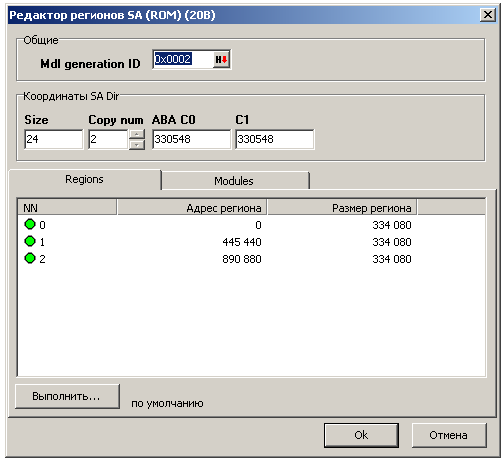This screenshot has width=502, height=459.
Task: Sort by the NN column header
Action: 67,208
